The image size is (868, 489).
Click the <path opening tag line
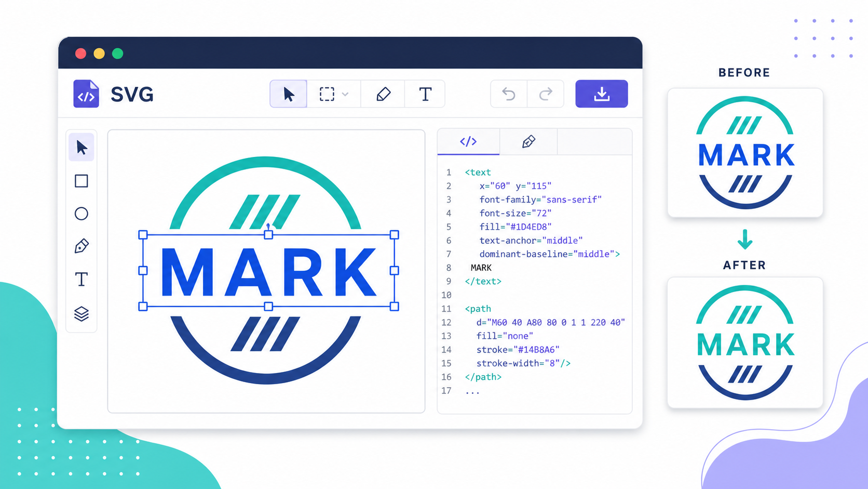478,309
